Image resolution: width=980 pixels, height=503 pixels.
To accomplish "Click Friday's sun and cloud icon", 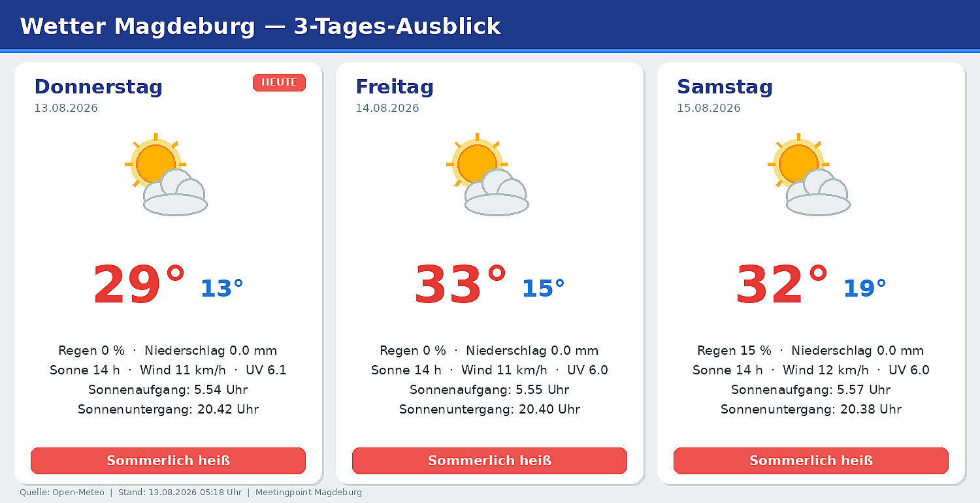I will (x=487, y=174).
